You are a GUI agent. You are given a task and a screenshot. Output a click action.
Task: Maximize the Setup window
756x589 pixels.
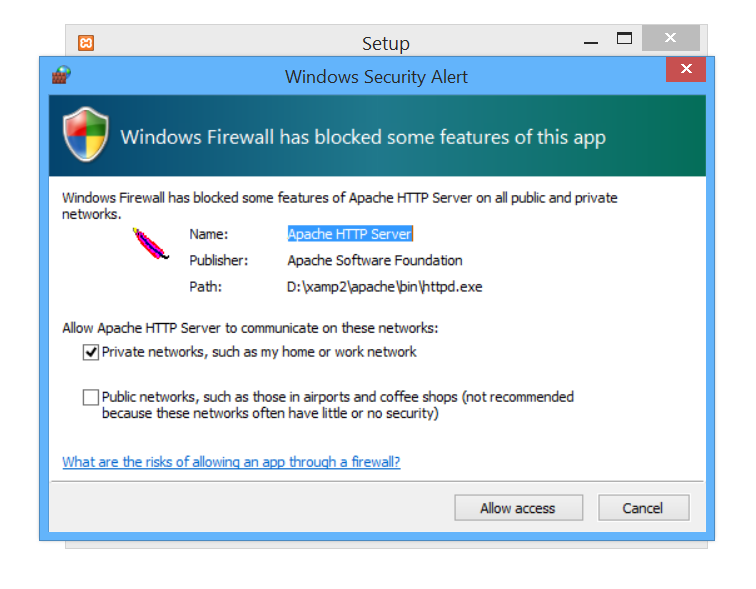click(x=625, y=39)
